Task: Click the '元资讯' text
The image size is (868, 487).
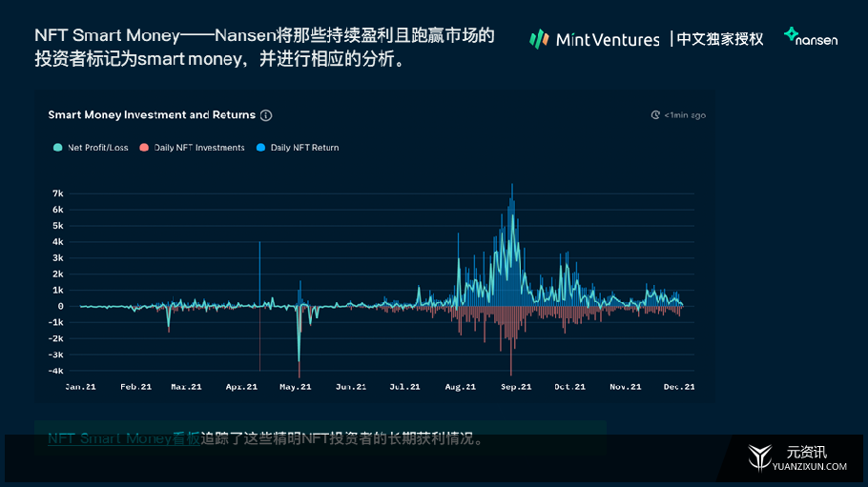Action: 807,452
